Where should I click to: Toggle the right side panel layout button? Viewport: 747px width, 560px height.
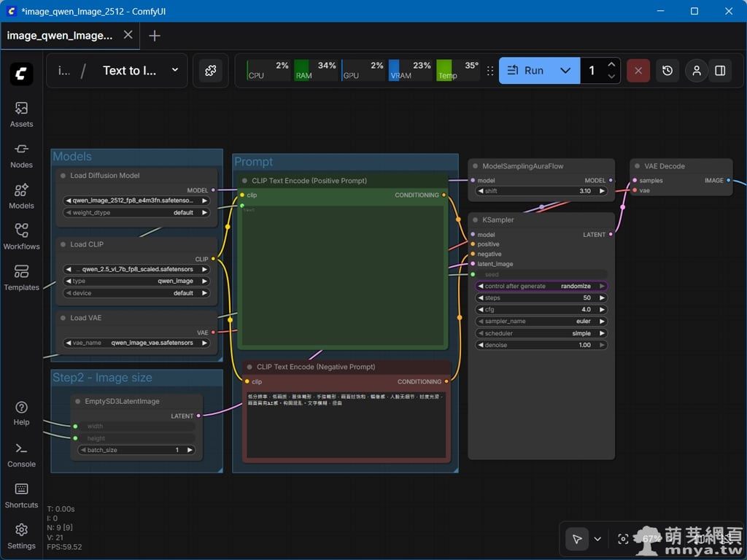pos(720,71)
